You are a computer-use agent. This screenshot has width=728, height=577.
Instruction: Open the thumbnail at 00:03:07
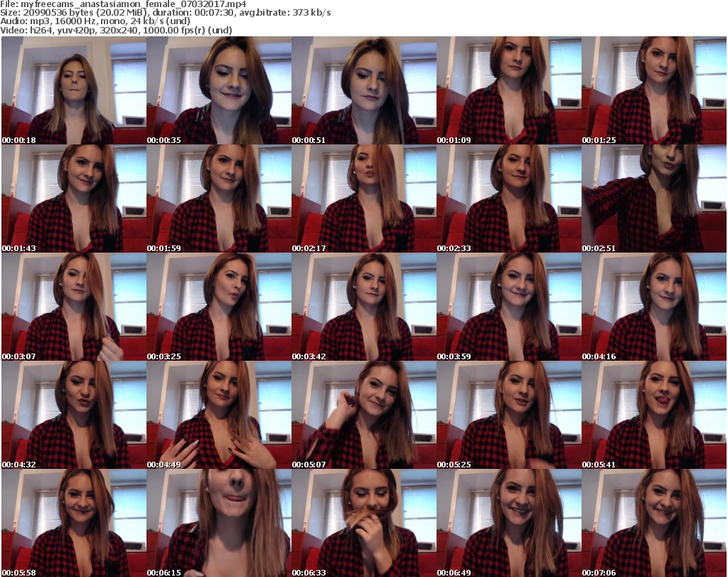pos(74,307)
